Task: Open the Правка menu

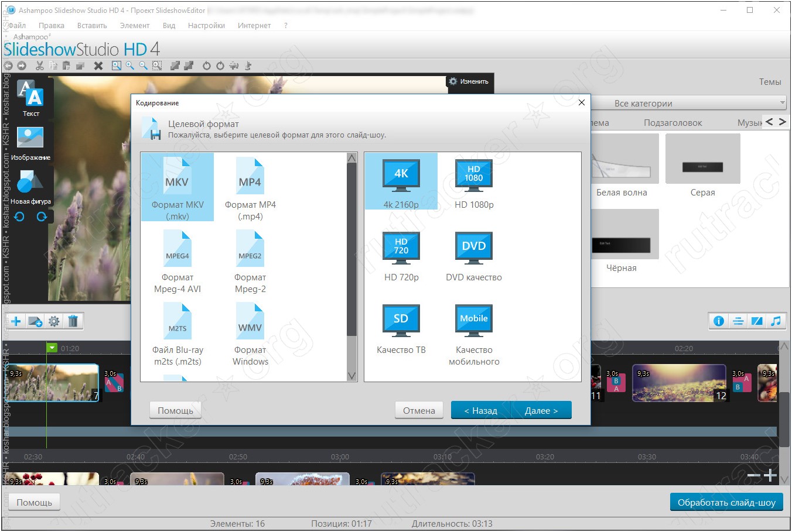Action: click(x=52, y=25)
